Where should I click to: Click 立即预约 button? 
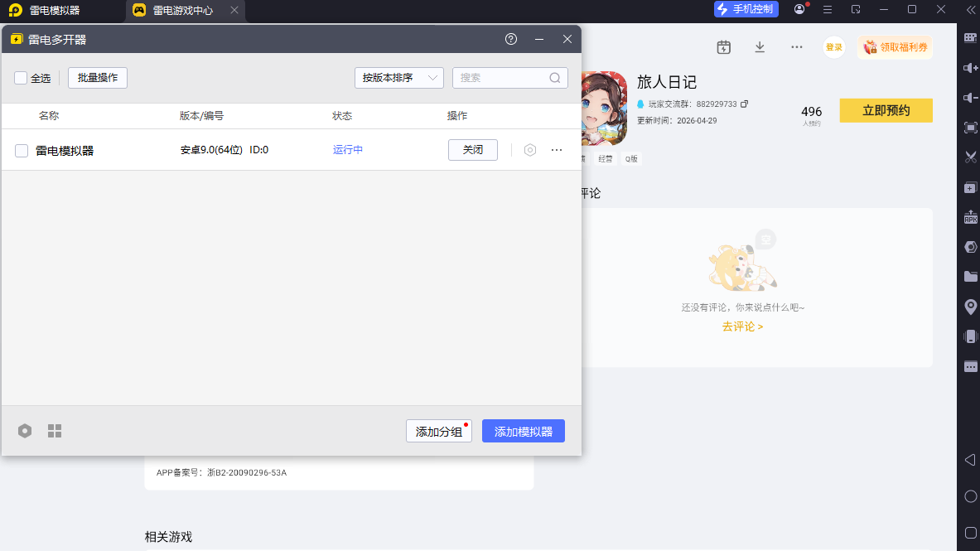click(x=886, y=110)
